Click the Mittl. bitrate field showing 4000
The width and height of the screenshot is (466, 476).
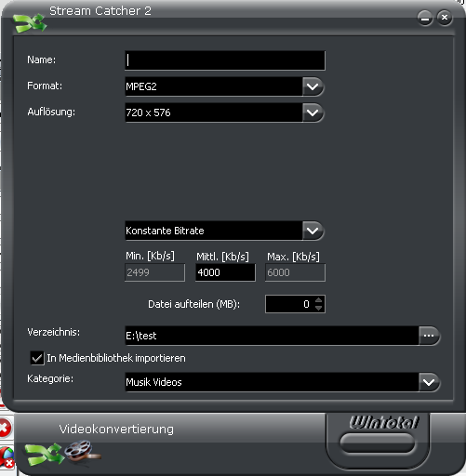tap(225, 272)
